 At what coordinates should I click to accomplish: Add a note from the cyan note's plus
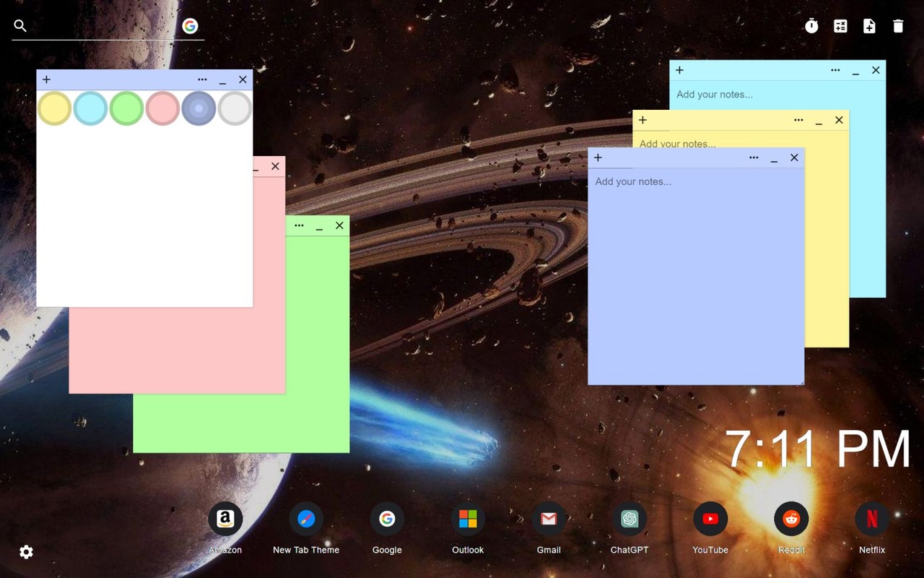(679, 70)
